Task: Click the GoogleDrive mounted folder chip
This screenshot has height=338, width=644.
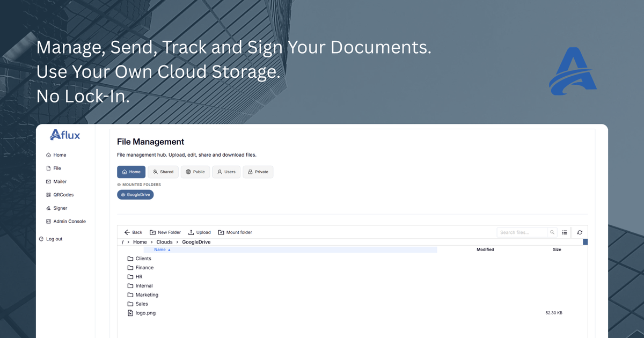Action: tap(135, 195)
